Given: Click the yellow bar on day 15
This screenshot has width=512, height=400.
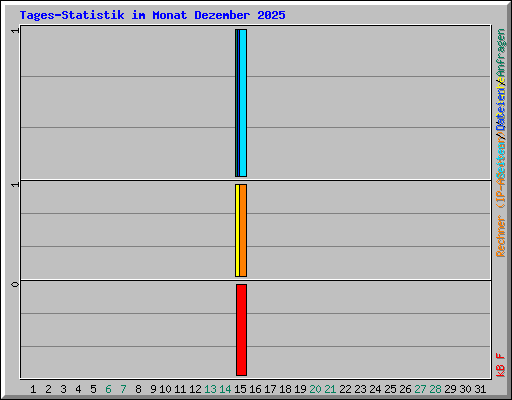Looking at the screenshot, I should (237, 230).
